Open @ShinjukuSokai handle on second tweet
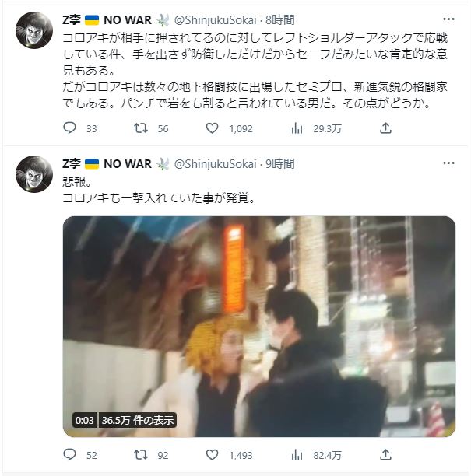Image resolution: width=471 pixels, height=476 pixels. coord(215,164)
